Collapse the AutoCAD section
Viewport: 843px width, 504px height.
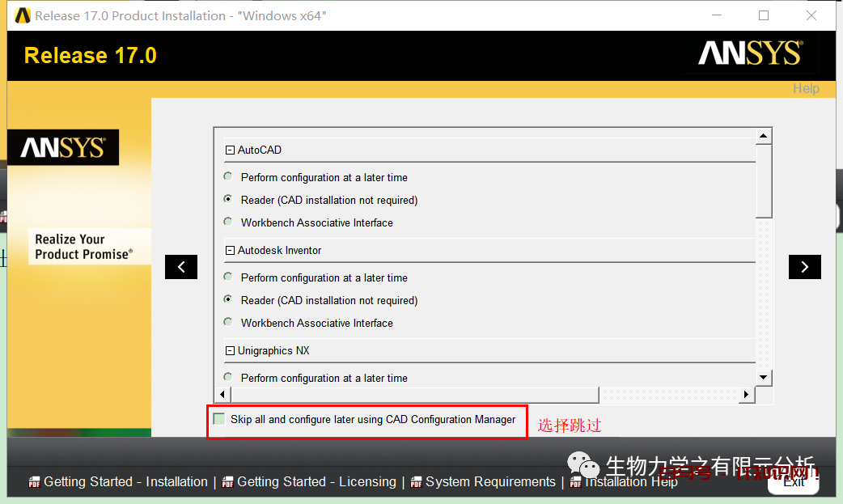230,150
